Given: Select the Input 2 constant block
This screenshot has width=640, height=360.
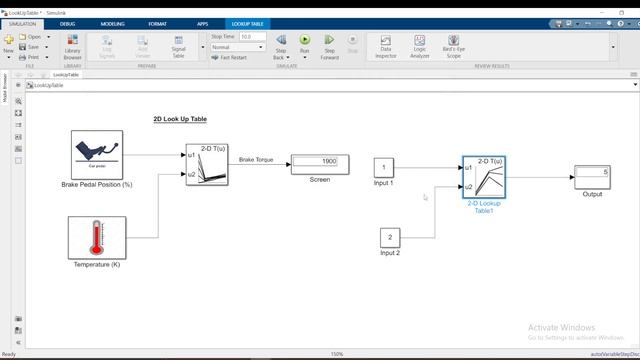Looking at the screenshot, I should click(390, 238).
